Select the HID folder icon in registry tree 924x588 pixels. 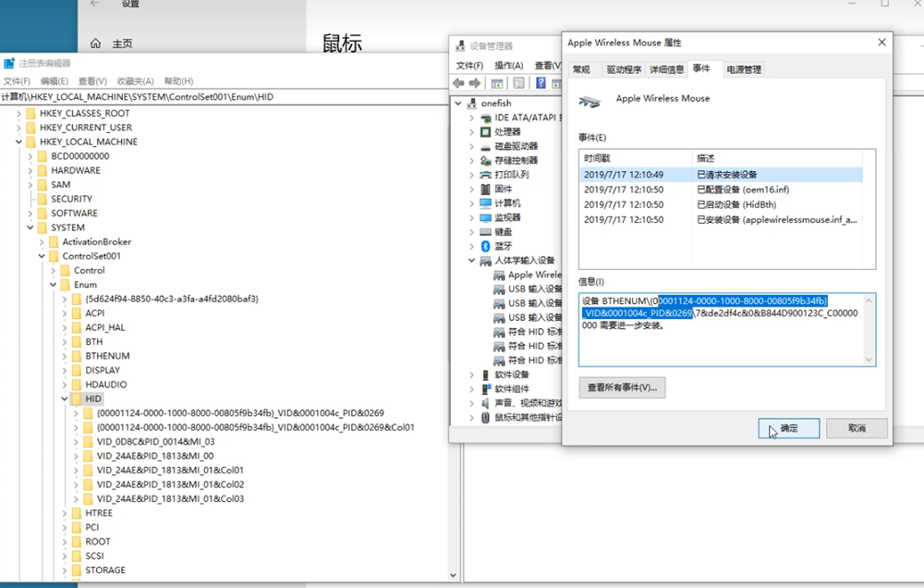[x=76, y=398]
